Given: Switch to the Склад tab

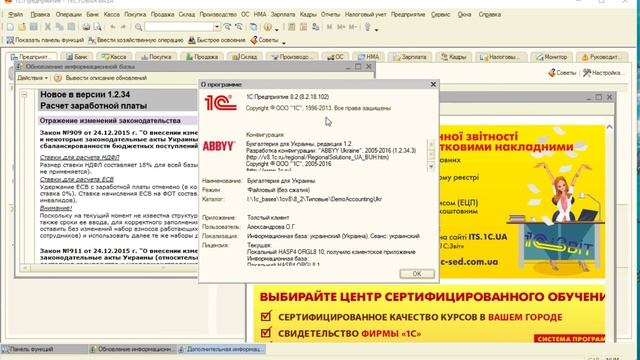Looking at the screenshot, I should pos(244,57).
